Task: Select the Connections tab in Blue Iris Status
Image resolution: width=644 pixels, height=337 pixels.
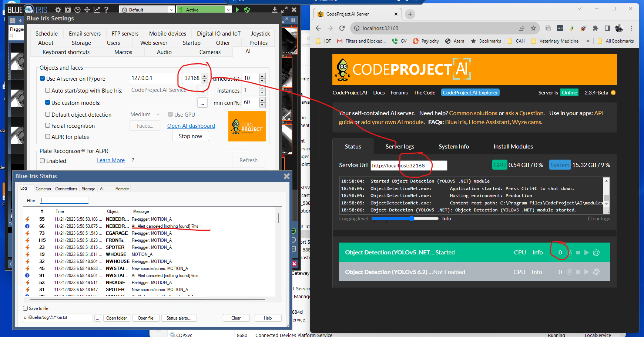Action: (x=66, y=189)
